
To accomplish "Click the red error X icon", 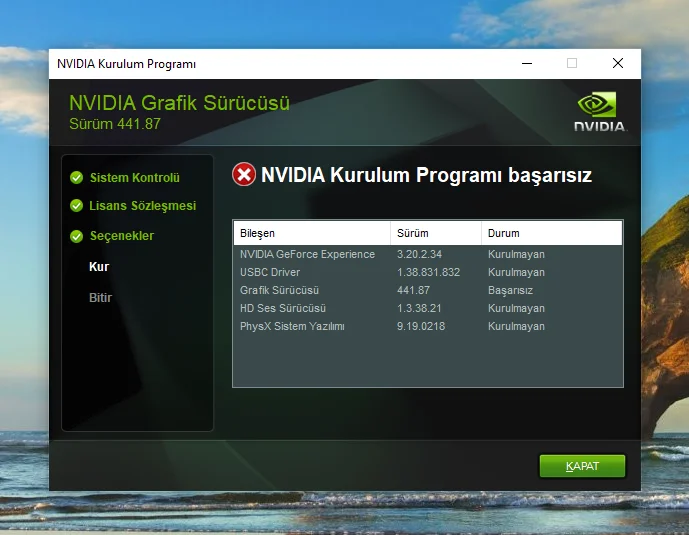I will point(244,174).
